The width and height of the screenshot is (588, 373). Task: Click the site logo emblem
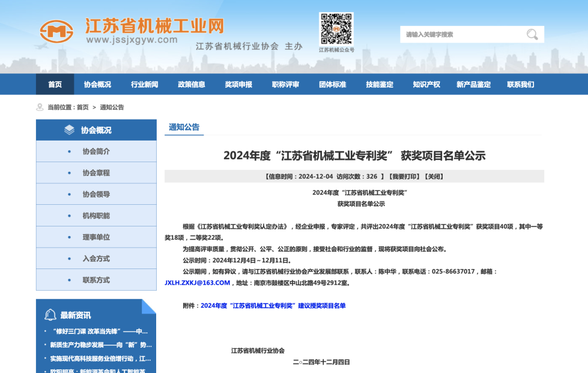click(x=56, y=32)
